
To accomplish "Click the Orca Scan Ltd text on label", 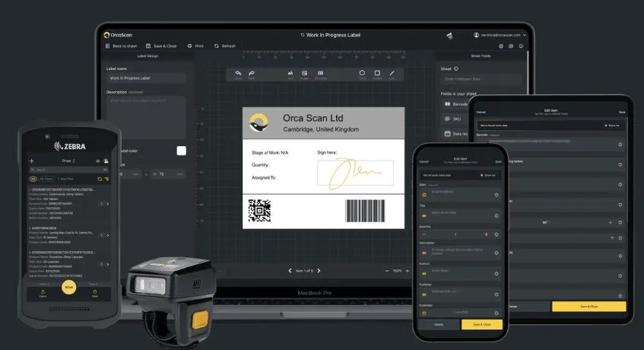I will [313, 118].
